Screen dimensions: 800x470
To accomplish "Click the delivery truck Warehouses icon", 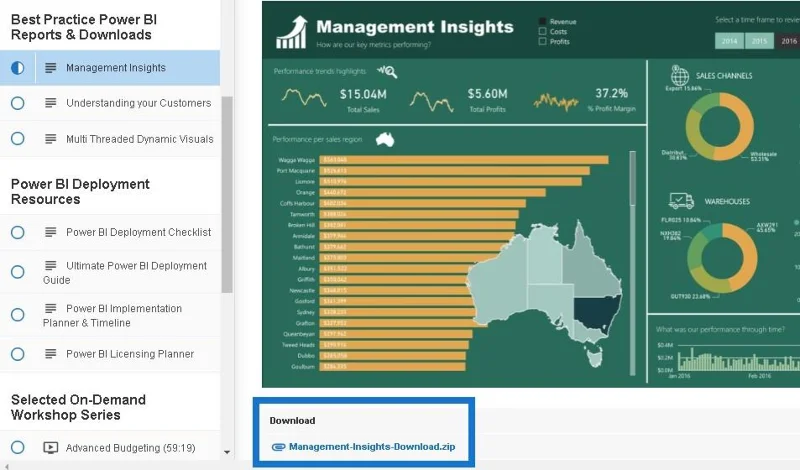I will (681, 201).
